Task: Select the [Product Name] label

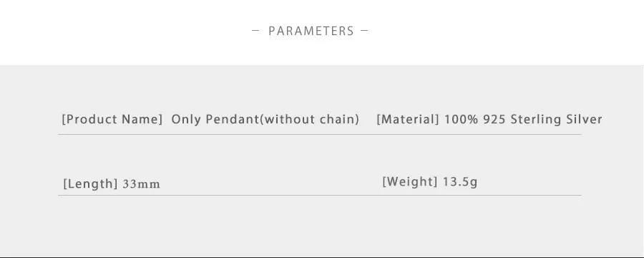Action: point(112,120)
